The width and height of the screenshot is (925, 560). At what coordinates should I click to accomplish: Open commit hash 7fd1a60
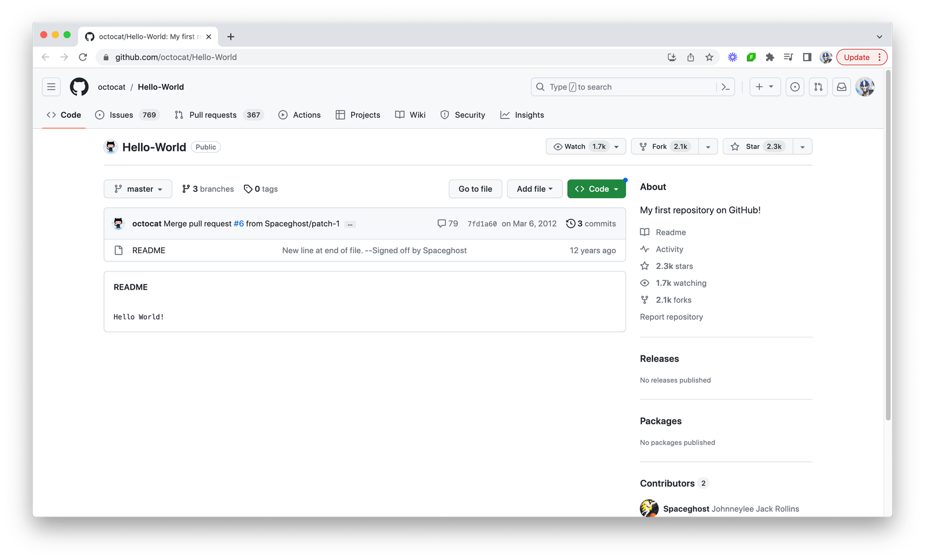[482, 224]
